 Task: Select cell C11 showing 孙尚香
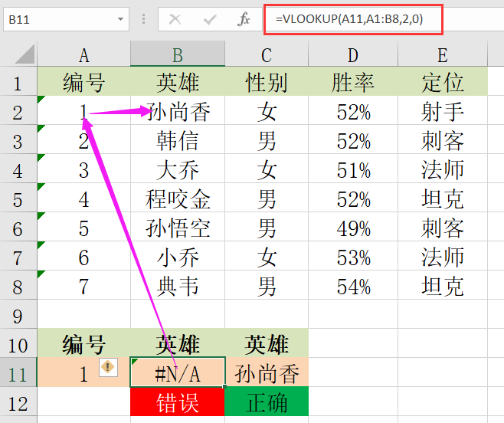coord(267,372)
